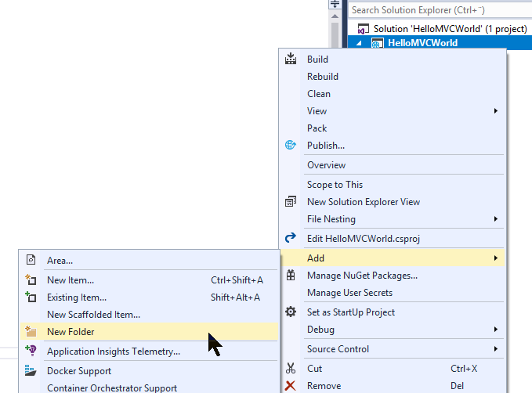The image size is (532, 393).
Task: Click the editor scrollbar up arrow
Action: (335, 16)
